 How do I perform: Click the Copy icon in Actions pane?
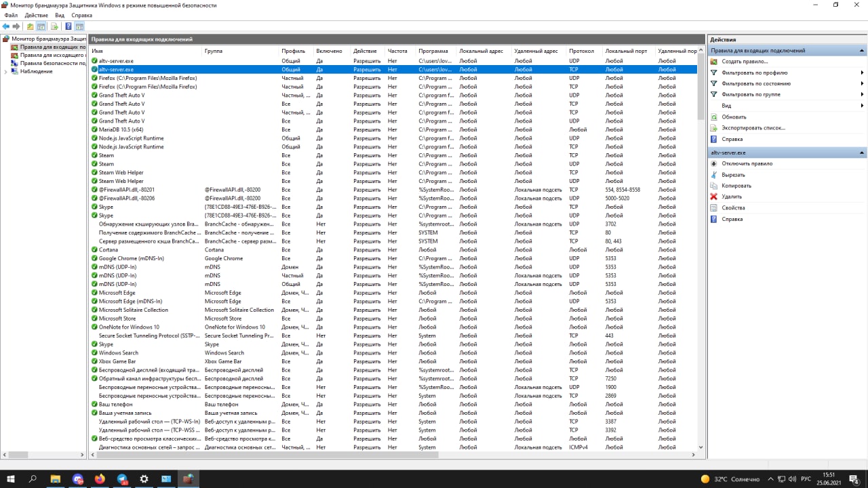coord(714,186)
